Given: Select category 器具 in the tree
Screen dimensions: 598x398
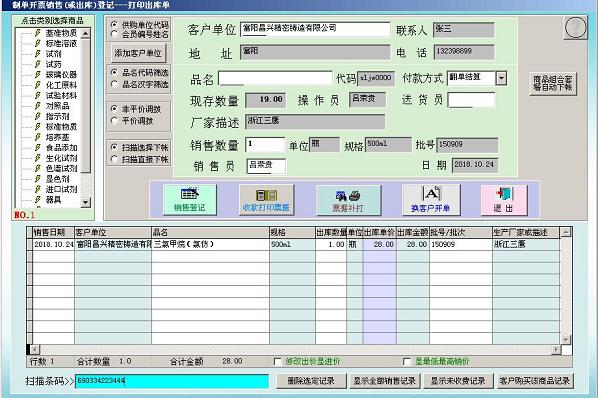Looking at the screenshot, I should [x=53, y=199].
